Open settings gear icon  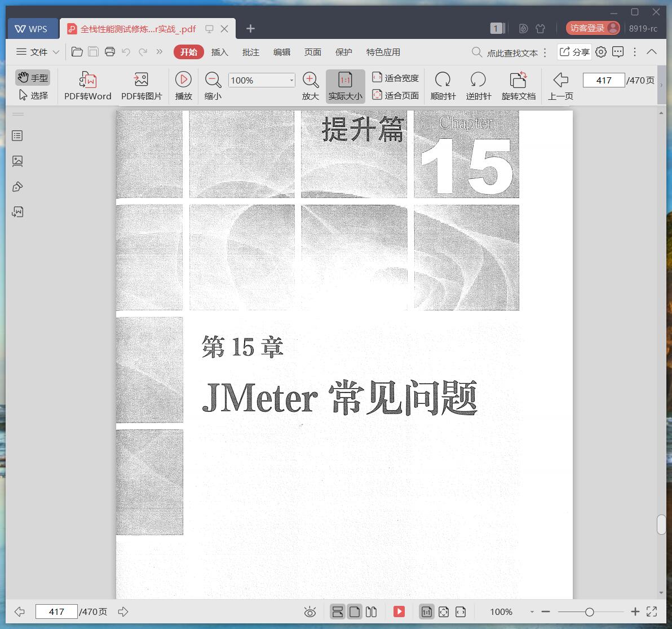click(x=601, y=52)
